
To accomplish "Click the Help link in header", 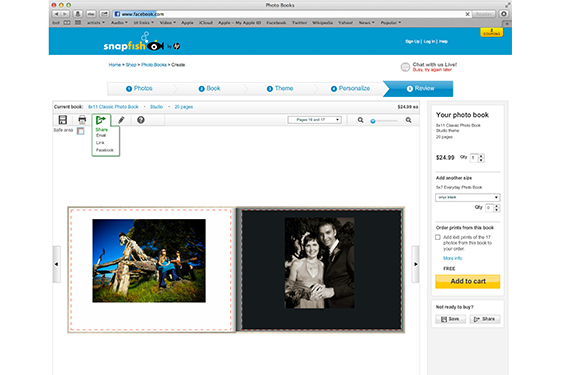I will 443,42.
